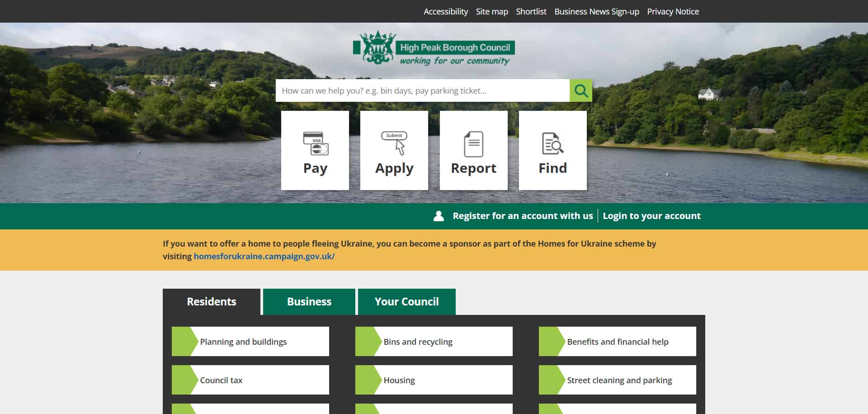The height and width of the screenshot is (414, 868).
Task: Switch to the Business tab
Action: (x=309, y=302)
